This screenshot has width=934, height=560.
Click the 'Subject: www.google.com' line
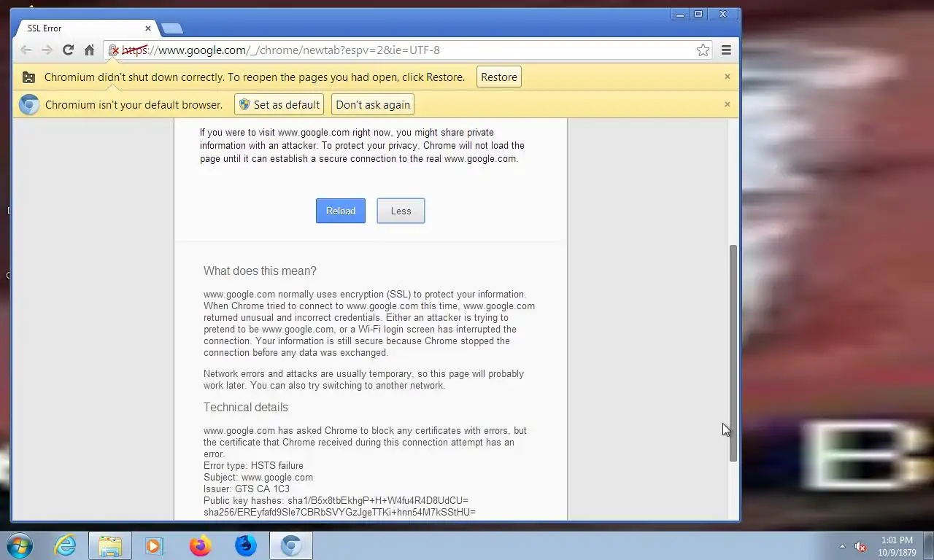click(x=258, y=478)
